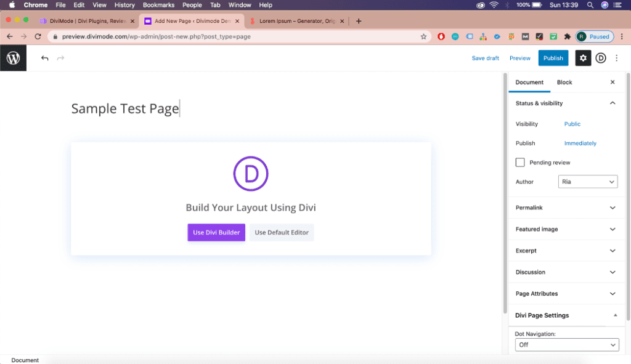Click the Save draft link
631x364 pixels.
(x=485, y=58)
